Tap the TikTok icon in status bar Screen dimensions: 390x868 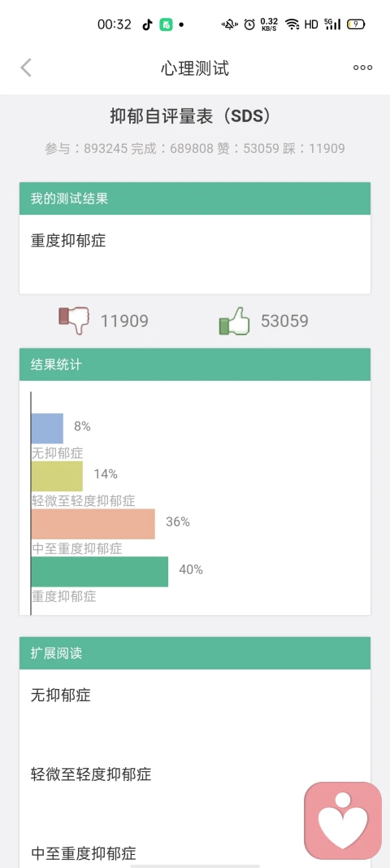tap(147, 24)
